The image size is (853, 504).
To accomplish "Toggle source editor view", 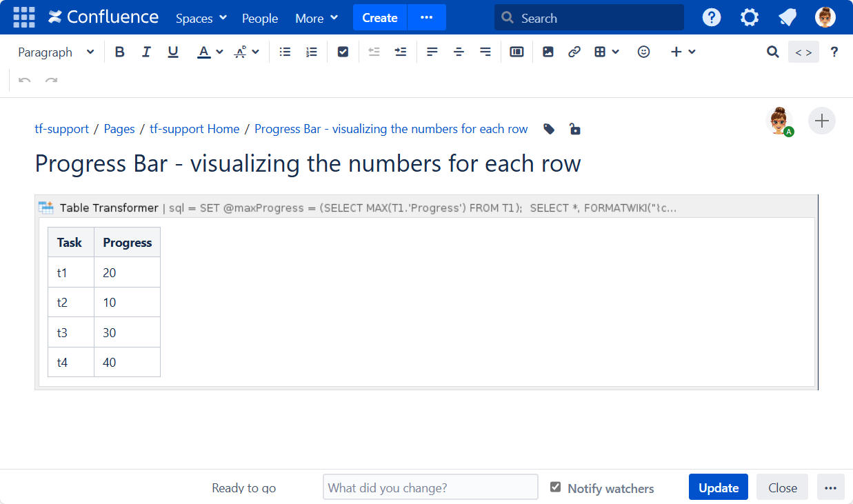I will coord(803,52).
